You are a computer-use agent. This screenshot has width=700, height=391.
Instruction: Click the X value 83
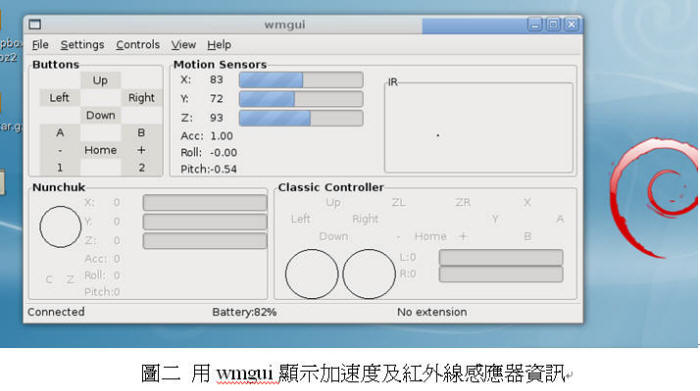(217, 80)
